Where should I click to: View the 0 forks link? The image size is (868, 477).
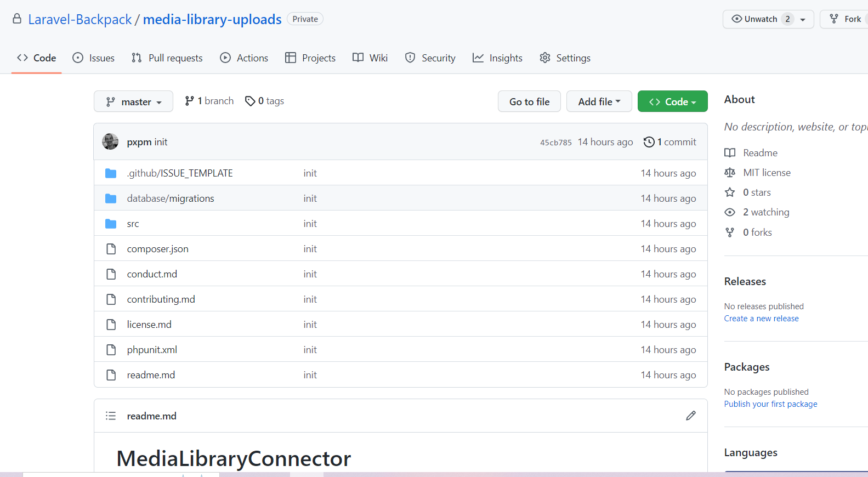757,232
